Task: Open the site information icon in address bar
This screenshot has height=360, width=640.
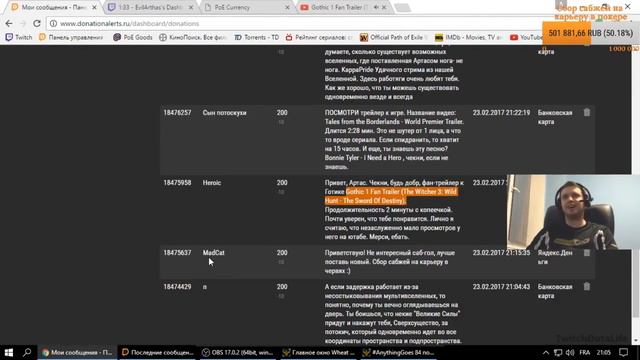Action: click(x=53, y=24)
